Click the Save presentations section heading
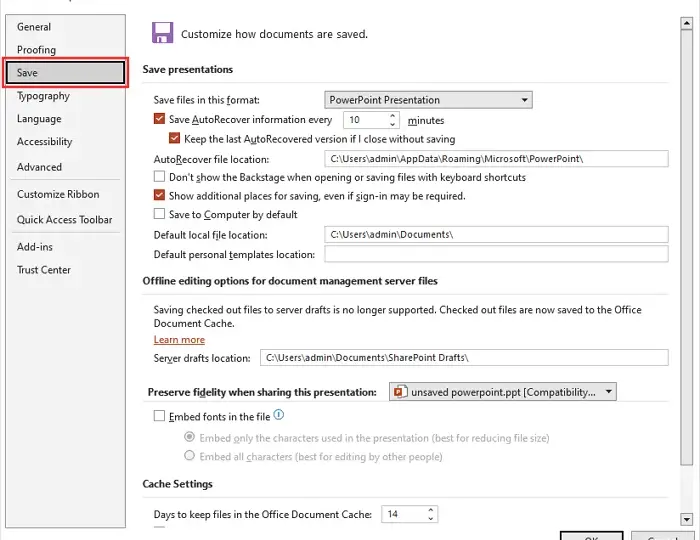Viewport: 700px width, 540px height. 188,70
